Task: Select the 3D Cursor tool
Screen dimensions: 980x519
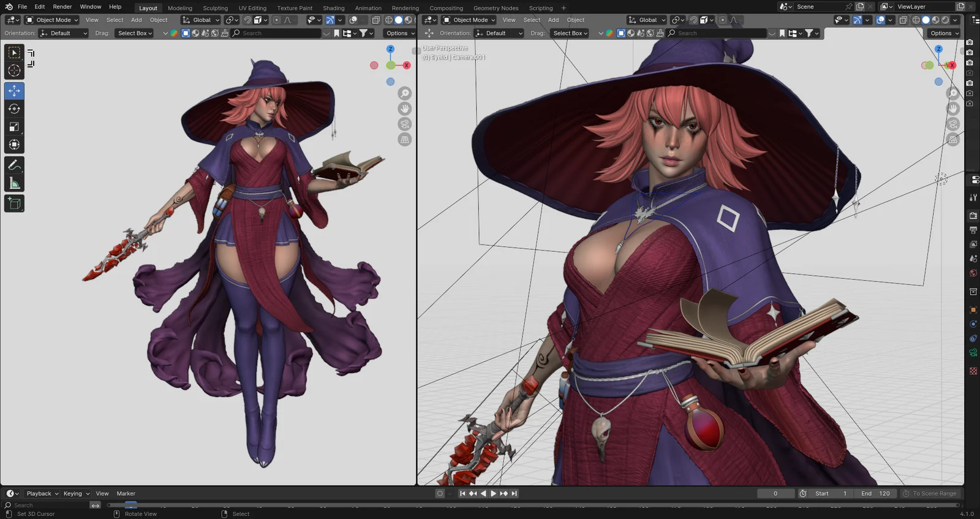Action: point(14,70)
